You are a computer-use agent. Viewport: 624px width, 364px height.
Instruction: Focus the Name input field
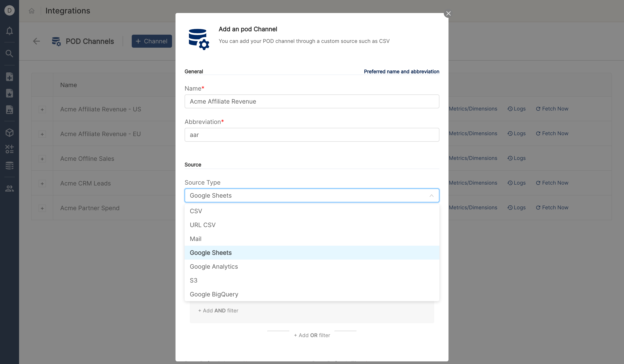(312, 101)
